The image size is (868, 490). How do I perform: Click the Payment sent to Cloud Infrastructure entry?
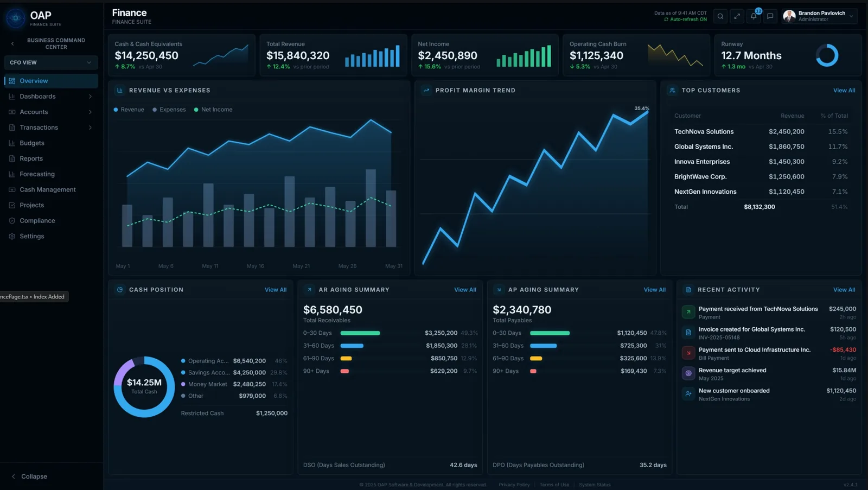[x=769, y=354]
